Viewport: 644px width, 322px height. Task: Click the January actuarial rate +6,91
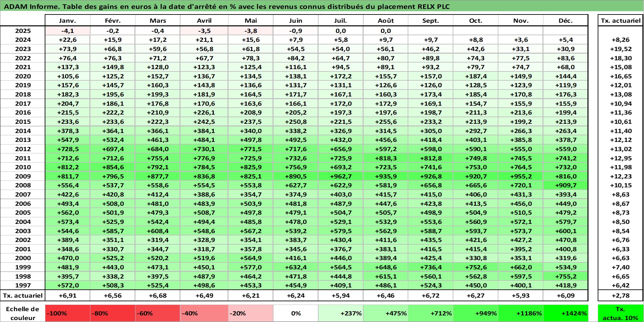coord(67,295)
